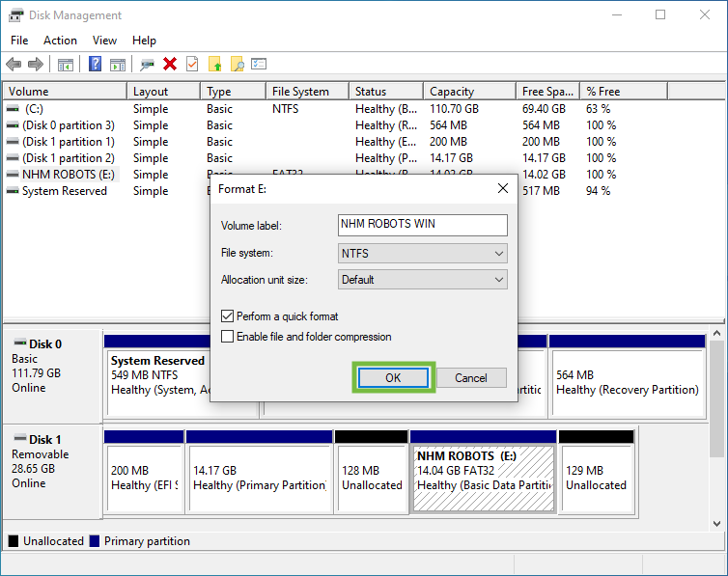Confirm format with the OK button
728x576 pixels.
click(393, 377)
